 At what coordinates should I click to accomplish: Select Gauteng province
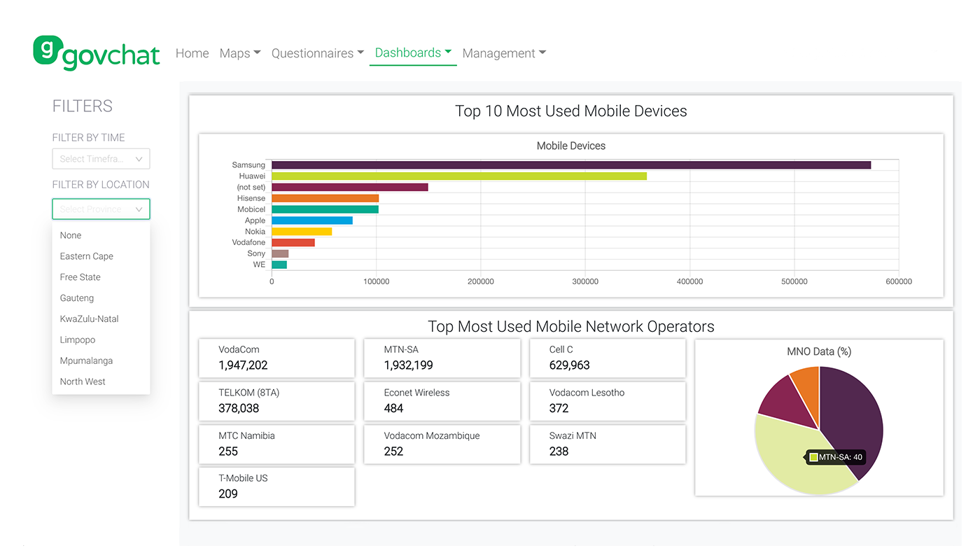tap(101, 298)
